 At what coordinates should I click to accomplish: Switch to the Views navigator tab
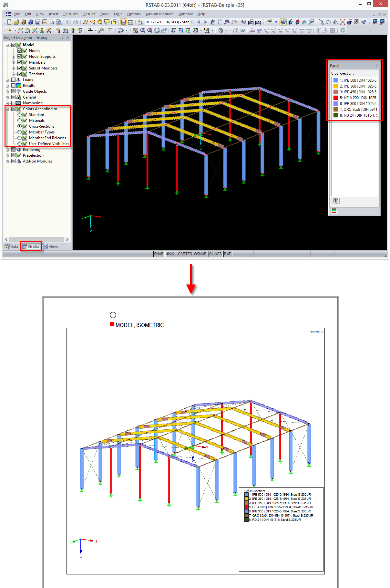51,247
